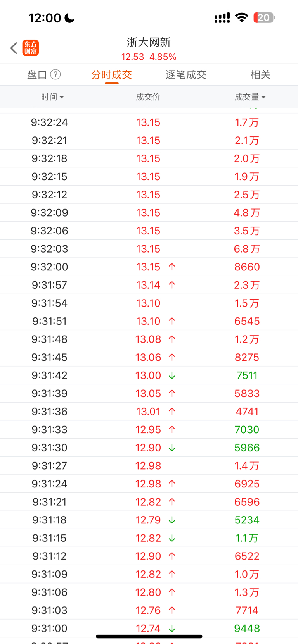This screenshot has width=298, height=644.
Task: Expand the 成交量 sort dropdown
Action: point(263,97)
